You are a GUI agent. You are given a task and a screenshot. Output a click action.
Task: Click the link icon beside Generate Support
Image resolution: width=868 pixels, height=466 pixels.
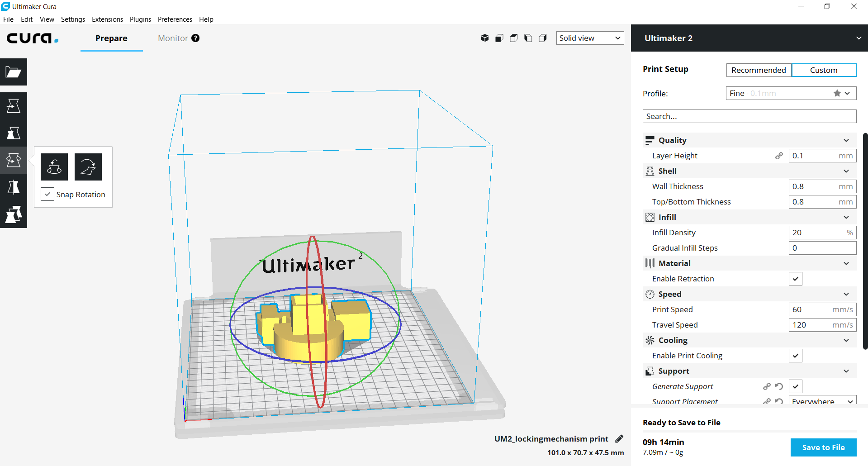(767, 386)
